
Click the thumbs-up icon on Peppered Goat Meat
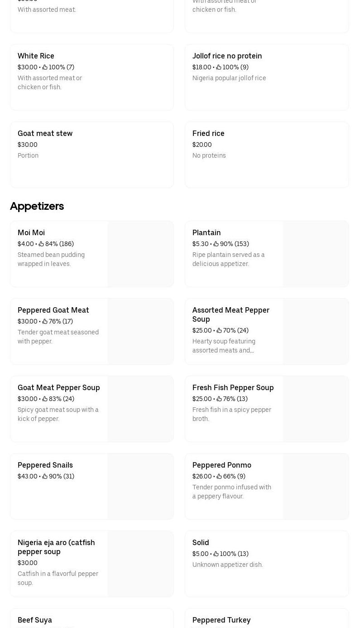(44, 321)
